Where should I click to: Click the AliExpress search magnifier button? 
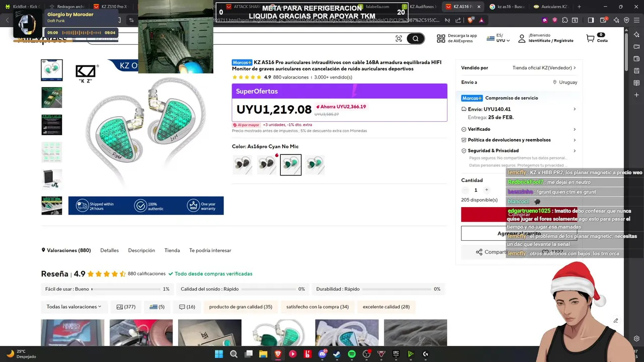click(416, 39)
